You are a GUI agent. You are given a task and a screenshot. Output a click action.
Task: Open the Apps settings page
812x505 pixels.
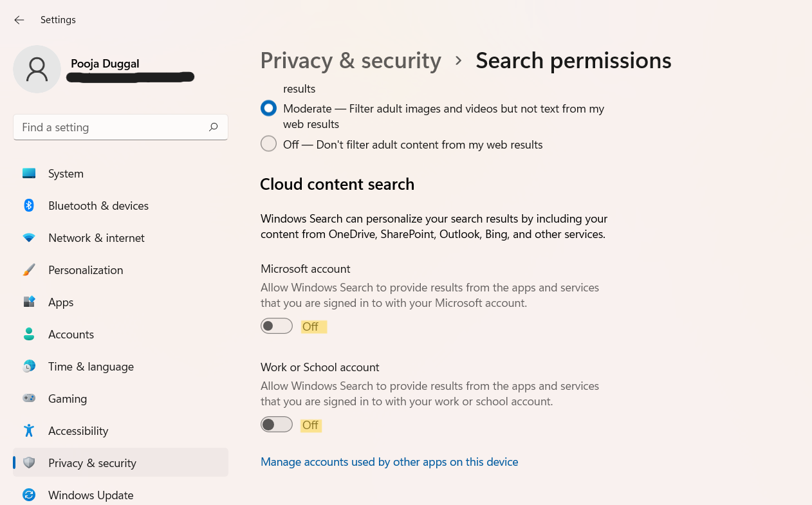[61, 302]
